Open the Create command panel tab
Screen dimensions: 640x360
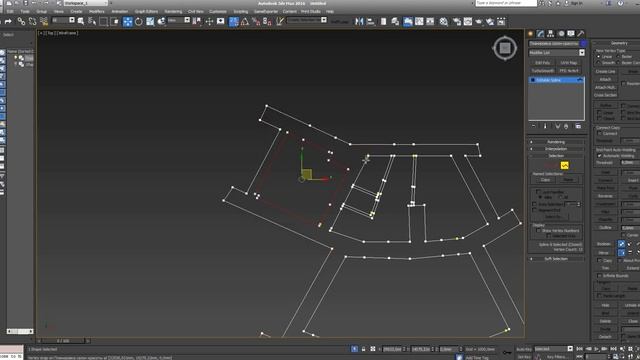pyautogui.click(x=531, y=33)
